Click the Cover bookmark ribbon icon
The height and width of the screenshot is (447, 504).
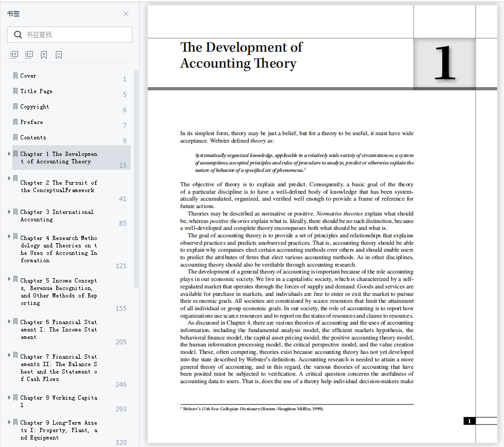15,76
